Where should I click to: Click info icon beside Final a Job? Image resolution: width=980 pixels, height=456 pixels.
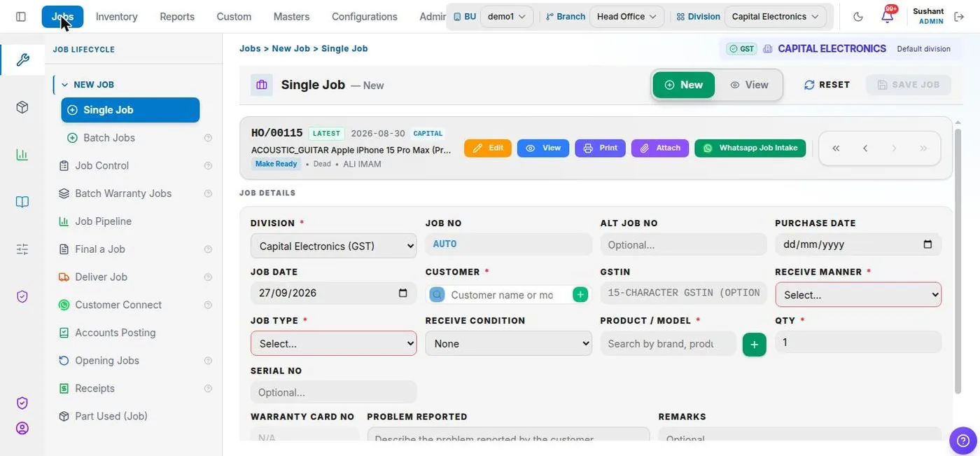[x=208, y=249]
